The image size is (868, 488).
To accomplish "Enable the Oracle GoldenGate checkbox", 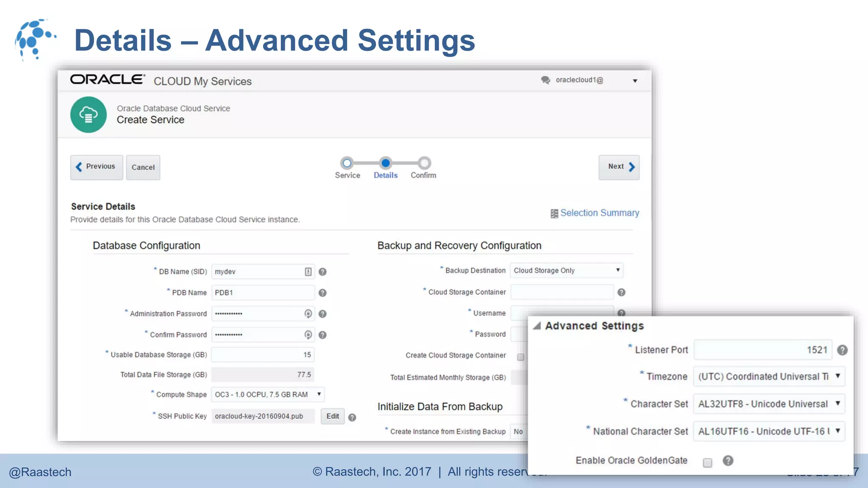I will 707,463.
